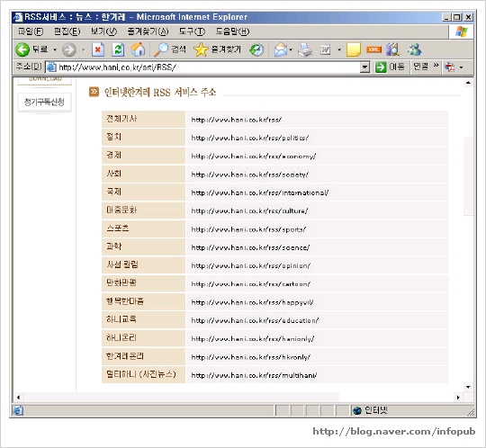Viewport: 486px width, 448px height.
Task: Open the Edit dropdown arrow
Action: tap(339, 49)
